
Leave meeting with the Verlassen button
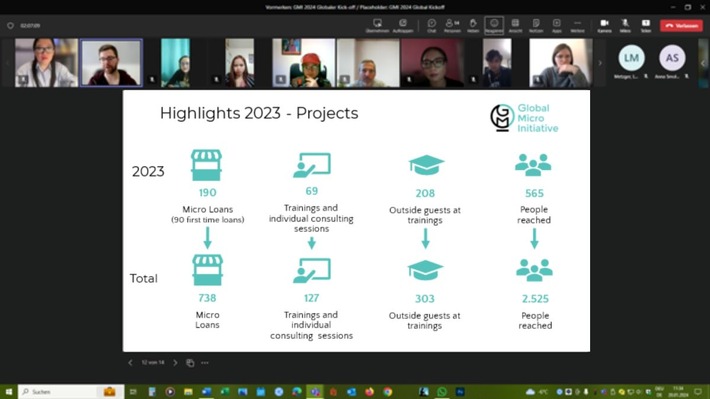tap(681, 25)
